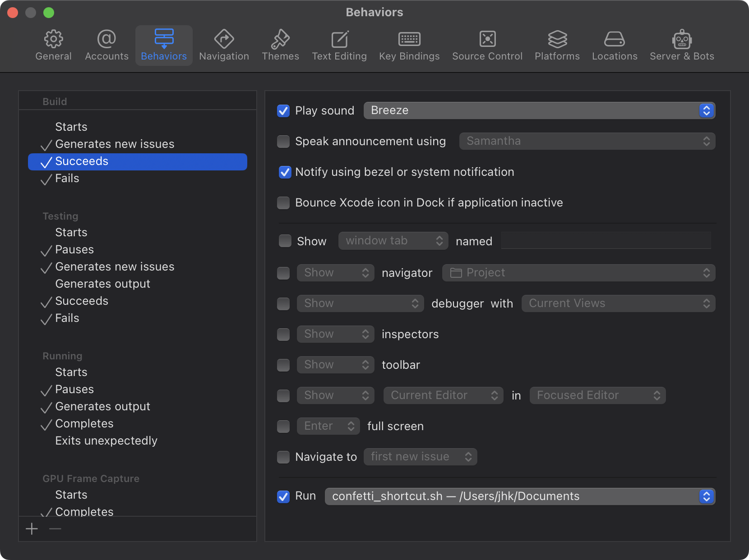
Task: Open the Server & Bots pane
Action: [x=681, y=44]
